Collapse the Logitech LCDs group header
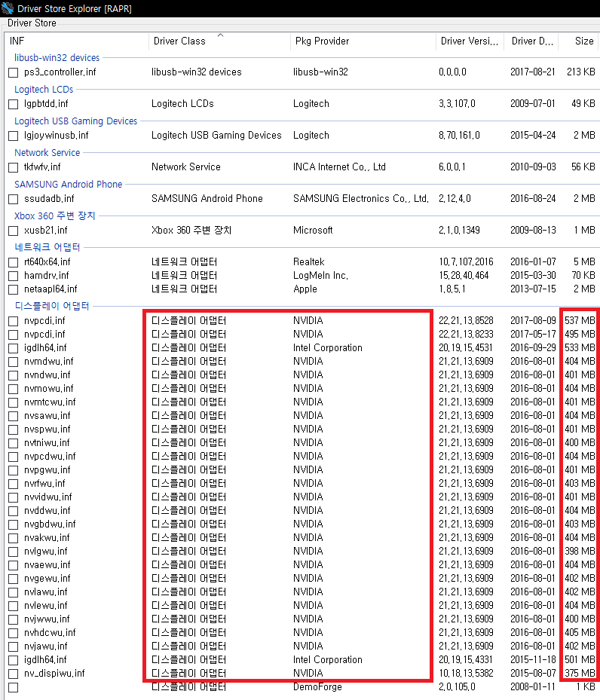The width and height of the screenshot is (600, 700). pyautogui.click(x=44, y=89)
